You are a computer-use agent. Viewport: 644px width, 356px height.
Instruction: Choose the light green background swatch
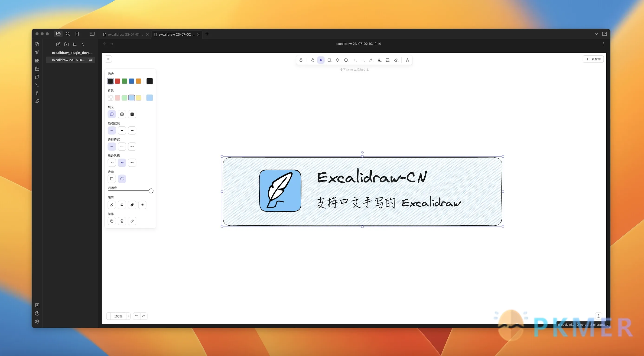coord(124,98)
